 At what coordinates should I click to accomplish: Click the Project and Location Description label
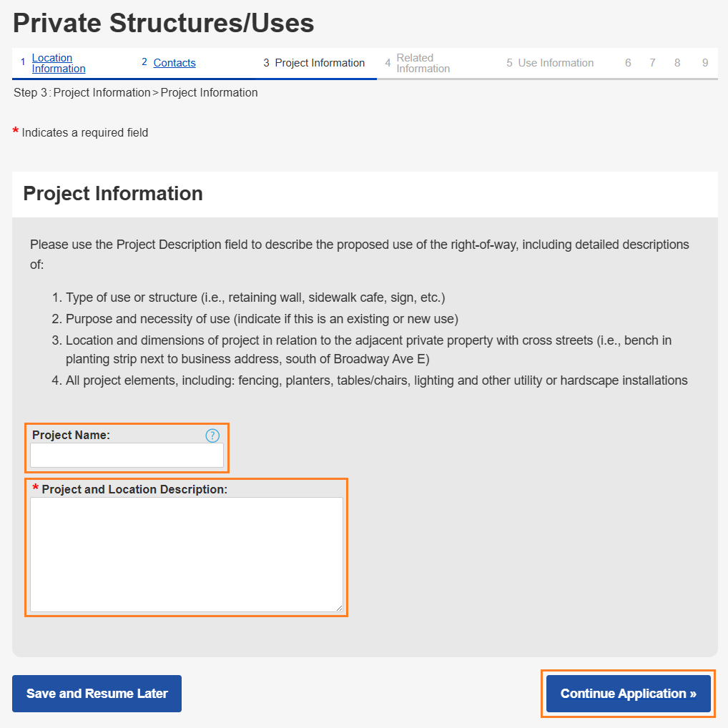click(134, 490)
